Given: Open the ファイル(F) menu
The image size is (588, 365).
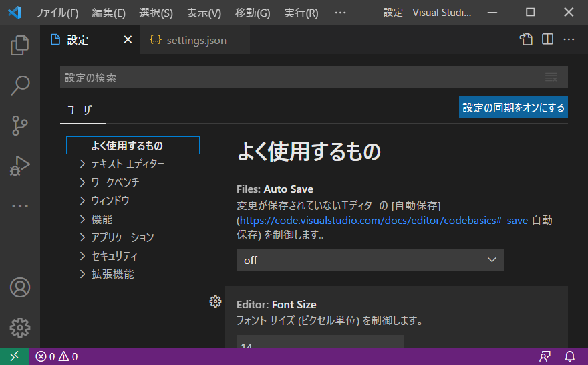Looking at the screenshot, I should (x=57, y=13).
